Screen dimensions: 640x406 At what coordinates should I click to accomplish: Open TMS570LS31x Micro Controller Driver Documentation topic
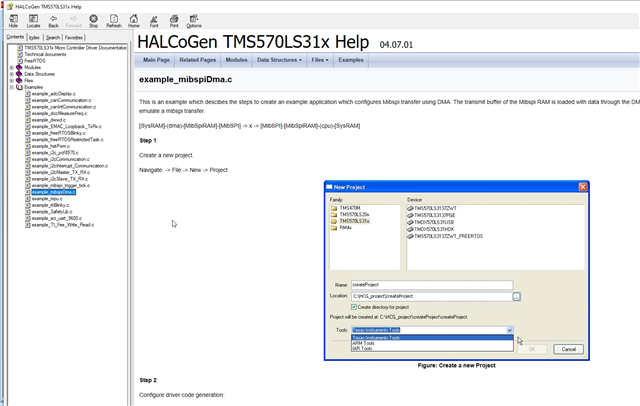pos(76,48)
